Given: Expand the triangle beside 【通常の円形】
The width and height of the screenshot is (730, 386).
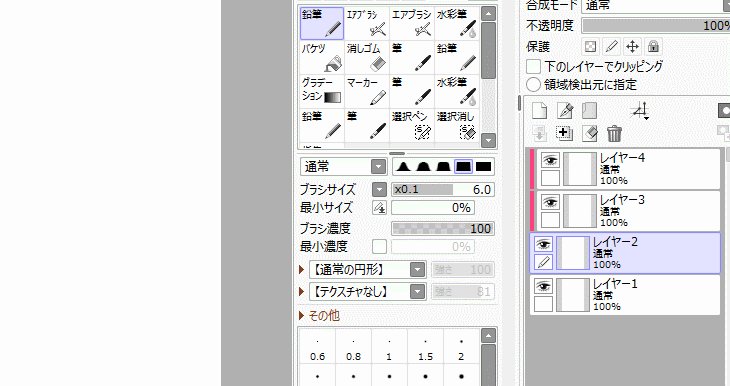Looking at the screenshot, I should (x=302, y=270).
